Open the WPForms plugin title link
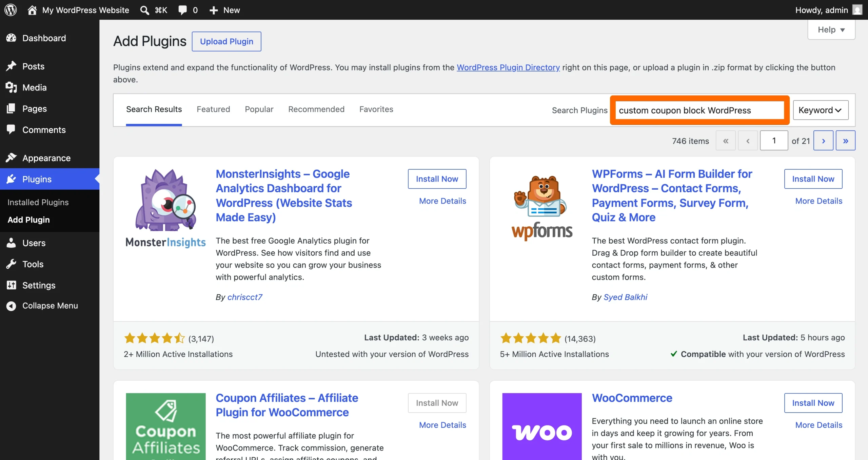This screenshot has width=868, height=460. pyautogui.click(x=672, y=195)
